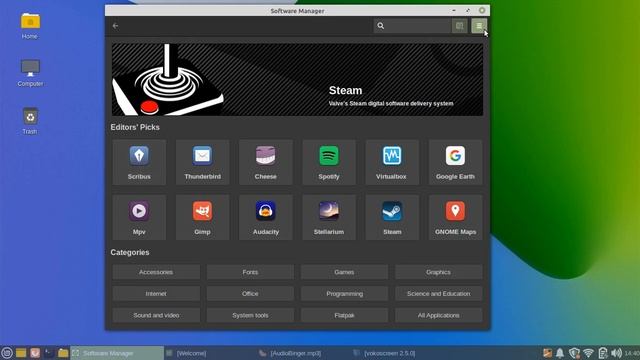640x360 pixels.
Task: Open the Trash desktop icon
Action: click(30, 121)
